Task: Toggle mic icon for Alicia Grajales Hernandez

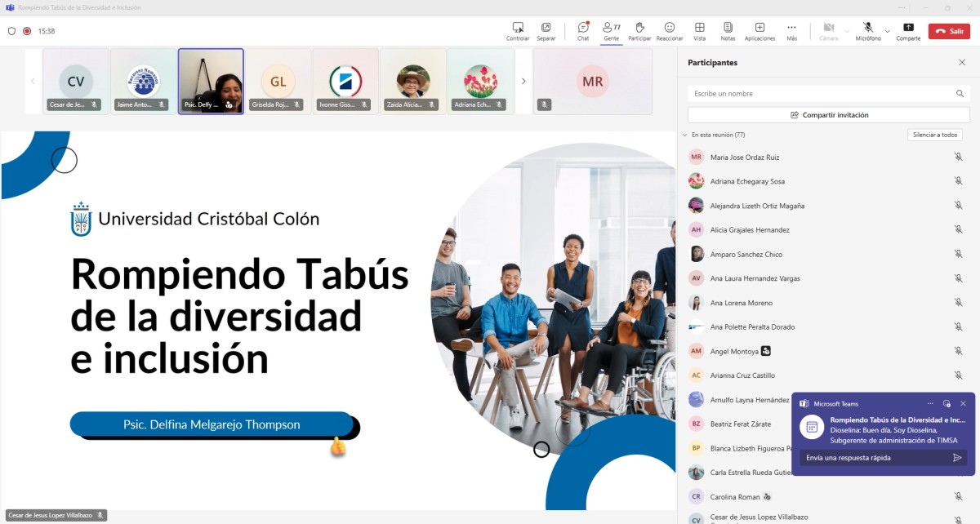Action: pyautogui.click(x=958, y=230)
